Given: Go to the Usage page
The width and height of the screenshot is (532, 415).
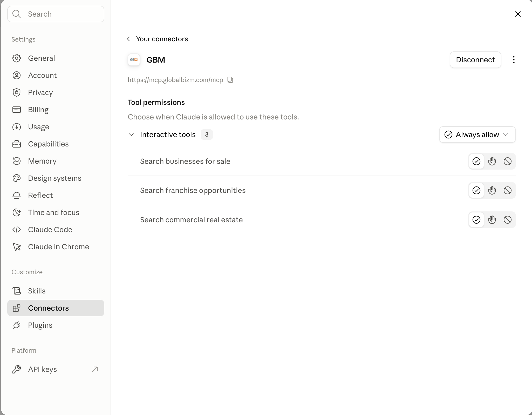Looking at the screenshot, I should coord(56,127).
